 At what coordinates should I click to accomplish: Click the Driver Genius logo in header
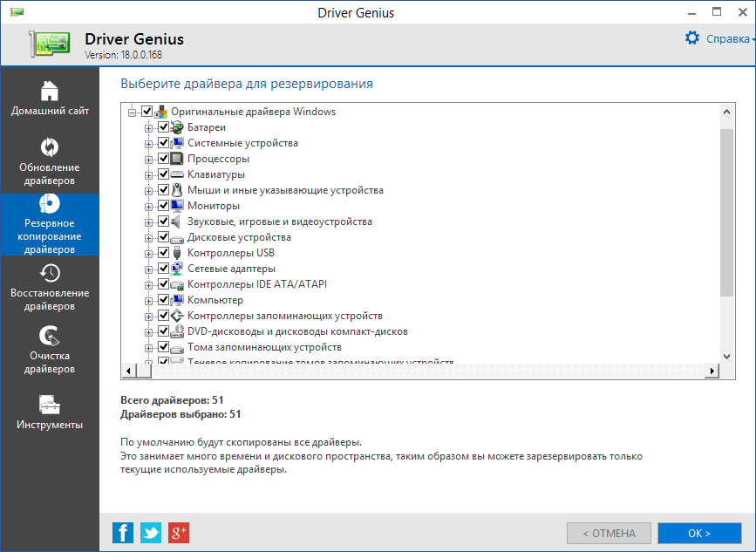tap(49, 44)
